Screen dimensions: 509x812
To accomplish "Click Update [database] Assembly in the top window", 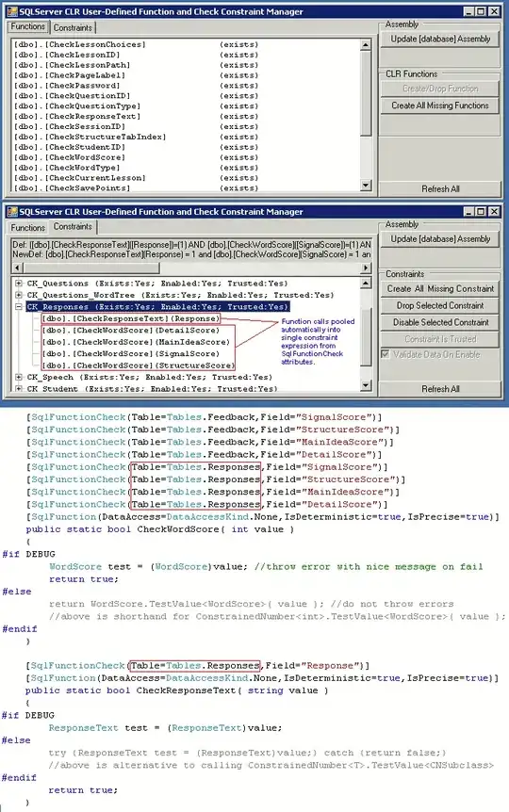I will pos(439,39).
